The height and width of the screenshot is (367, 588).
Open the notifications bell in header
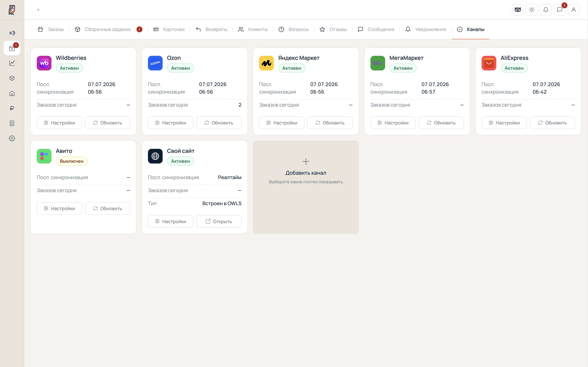click(546, 10)
